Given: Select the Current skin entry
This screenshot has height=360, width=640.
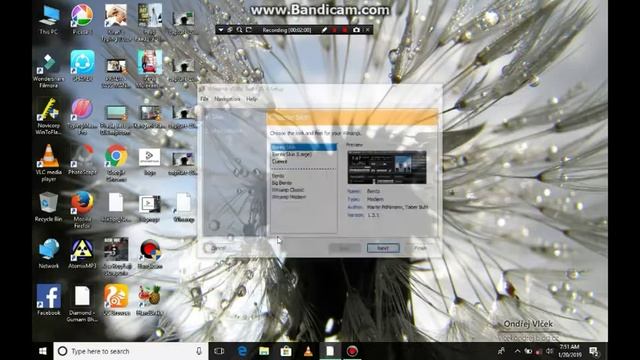Looking at the screenshot, I should (x=280, y=162).
